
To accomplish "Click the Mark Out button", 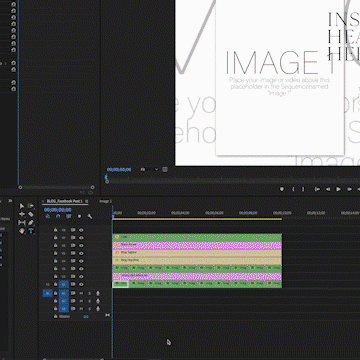I will coord(303,189).
